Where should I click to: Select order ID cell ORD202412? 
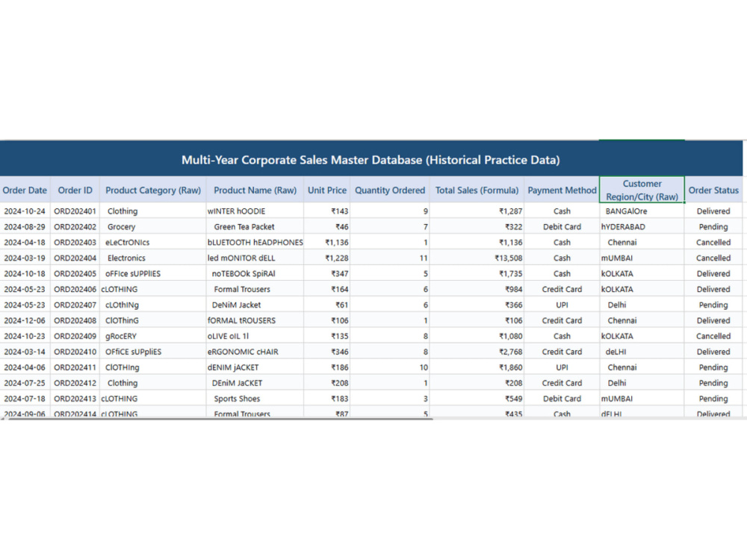[x=75, y=383]
